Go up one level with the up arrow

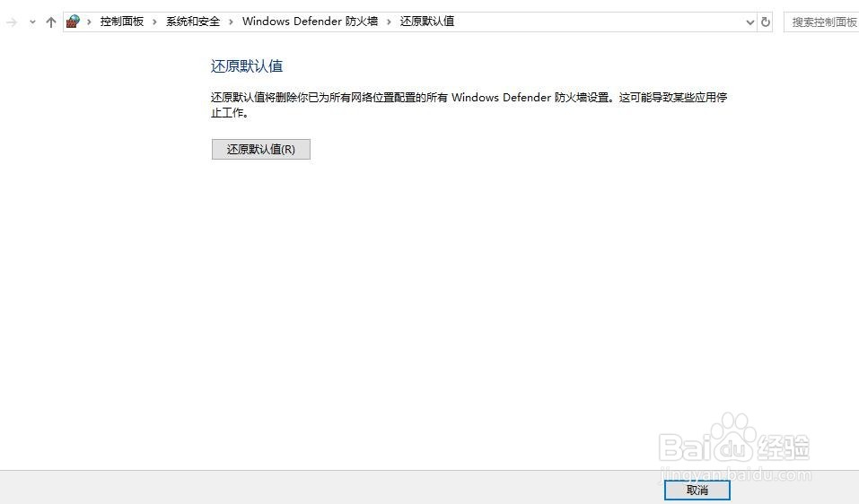(51, 22)
